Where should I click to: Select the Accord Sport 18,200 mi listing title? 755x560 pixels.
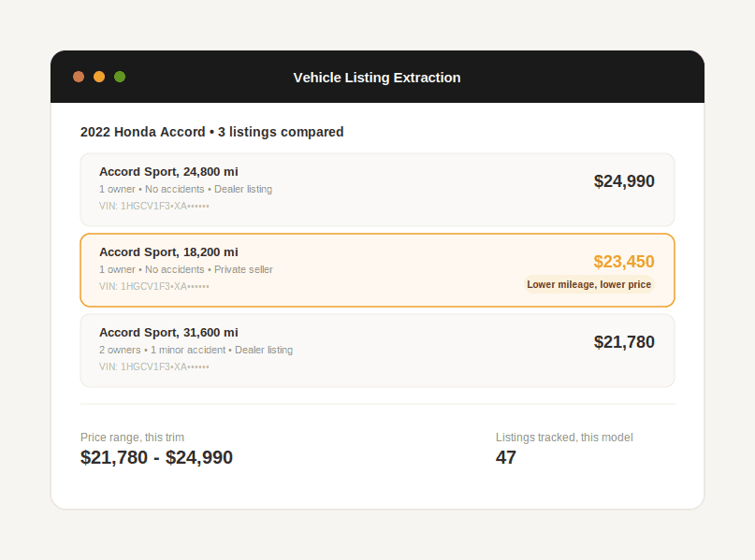coord(168,252)
